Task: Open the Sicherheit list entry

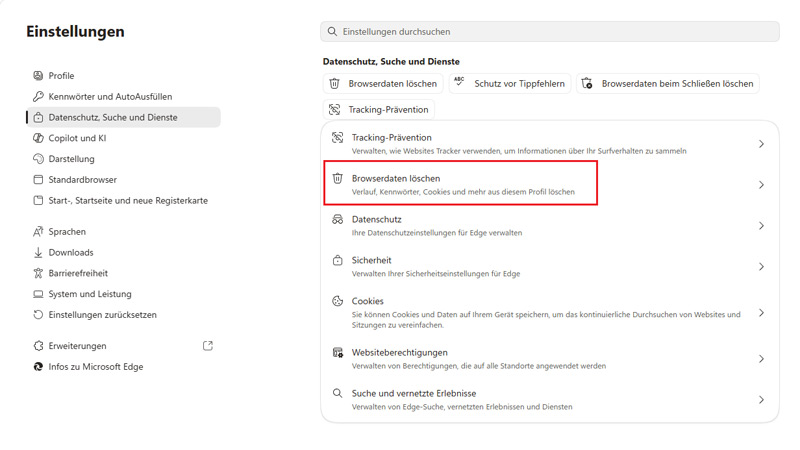Action: pyautogui.click(x=550, y=267)
